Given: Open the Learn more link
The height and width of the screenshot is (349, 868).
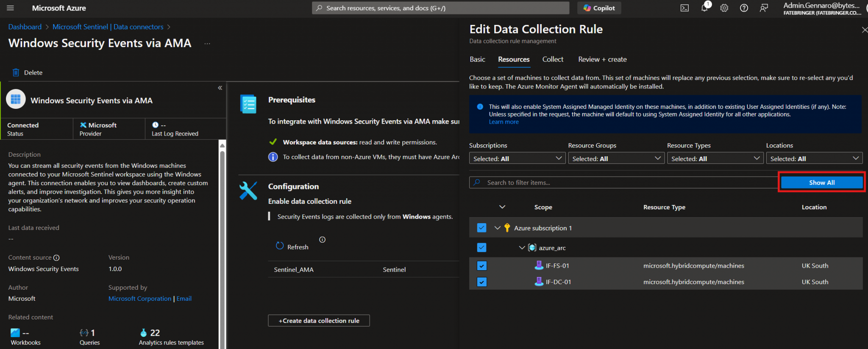Looking at the screenshot, I should pyautogui.click(x=504, y=122).
